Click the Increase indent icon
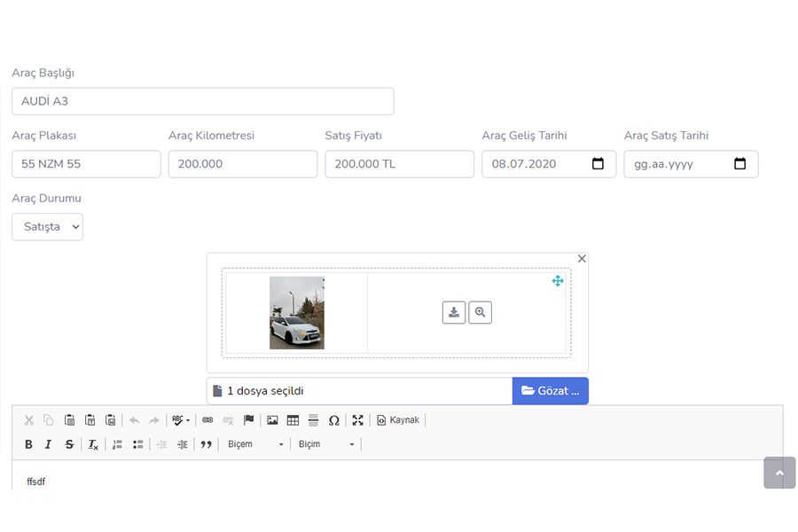798x532 pixels. (x=182, y=444)
